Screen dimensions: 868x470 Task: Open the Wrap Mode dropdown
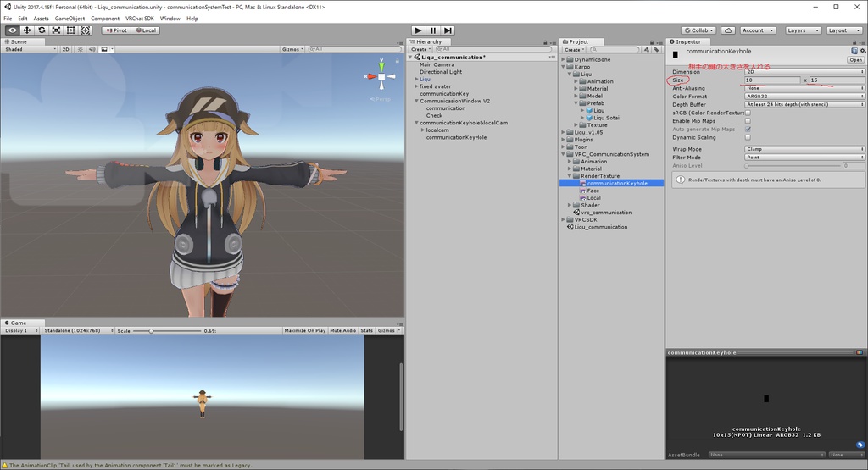804,149
